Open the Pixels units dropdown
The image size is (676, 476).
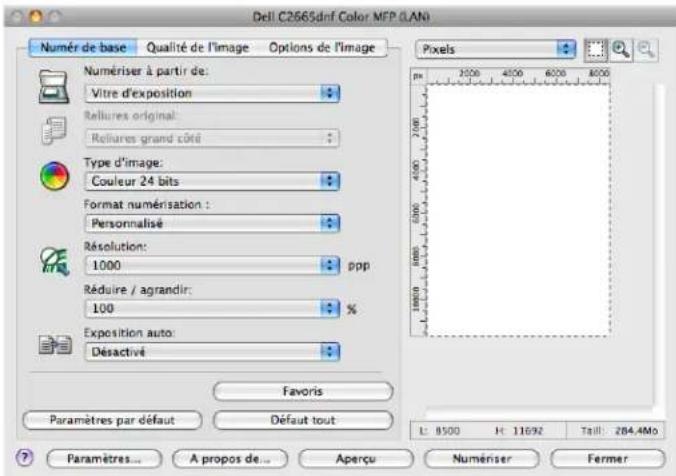click(495, 49)
